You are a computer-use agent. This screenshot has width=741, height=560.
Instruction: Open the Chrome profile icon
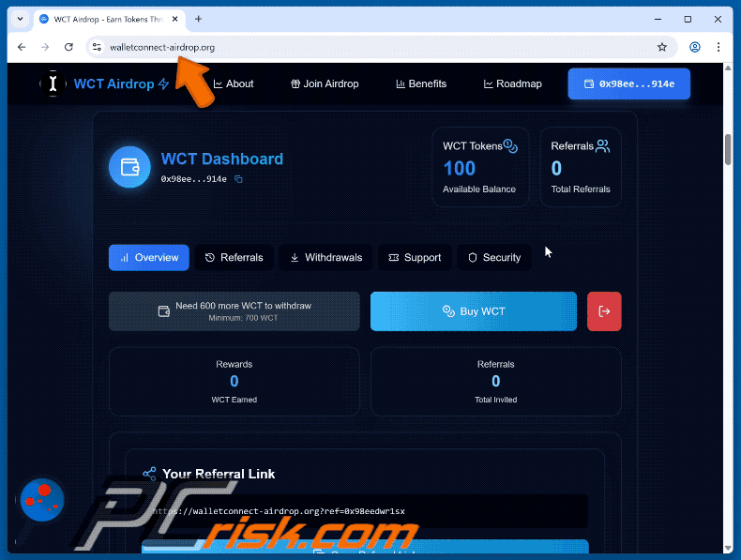pyautogui.click(x=695, y=47)
